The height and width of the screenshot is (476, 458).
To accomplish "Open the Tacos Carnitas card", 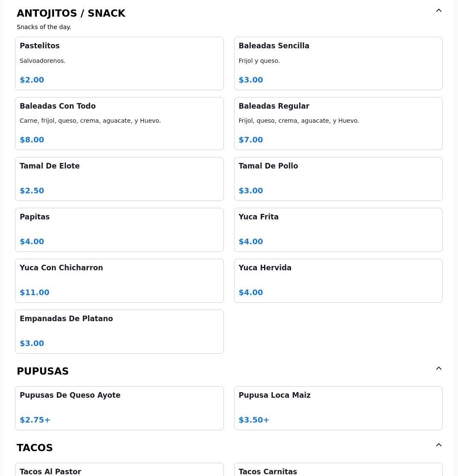I will coord(338,470).
